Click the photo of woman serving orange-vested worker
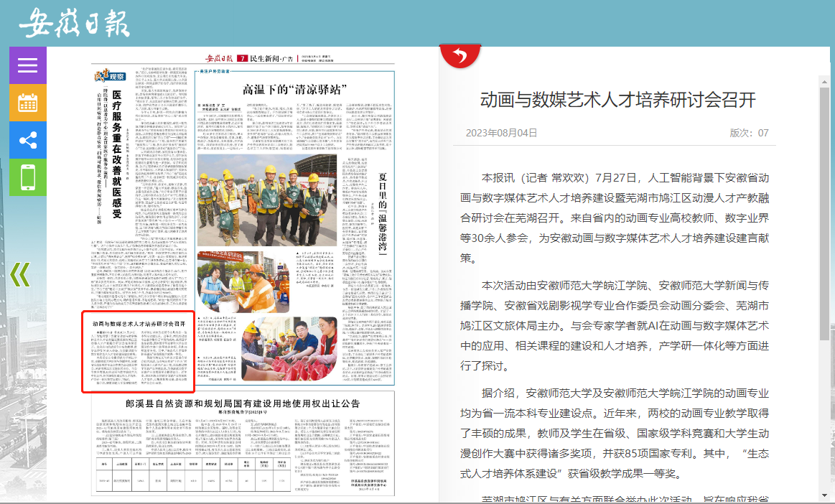Image resolution: width=835 pixels, height=504 pixels. click(x=243, y=282)
